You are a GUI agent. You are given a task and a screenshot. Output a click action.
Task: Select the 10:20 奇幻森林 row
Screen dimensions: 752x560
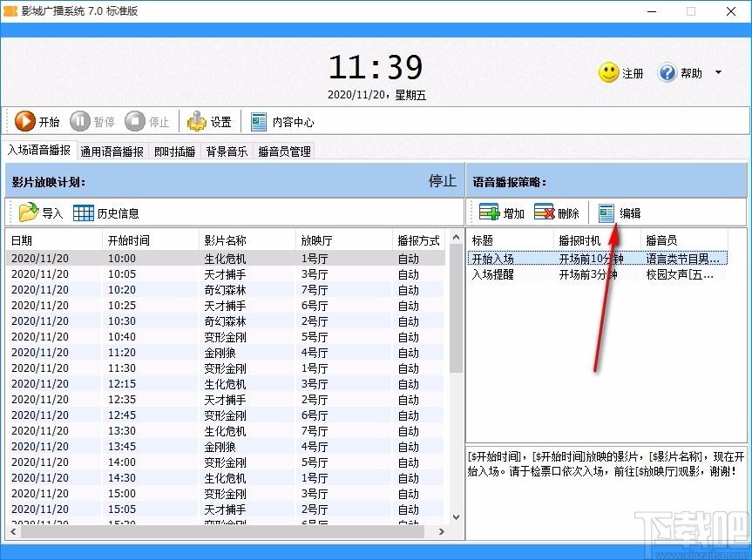226,290
